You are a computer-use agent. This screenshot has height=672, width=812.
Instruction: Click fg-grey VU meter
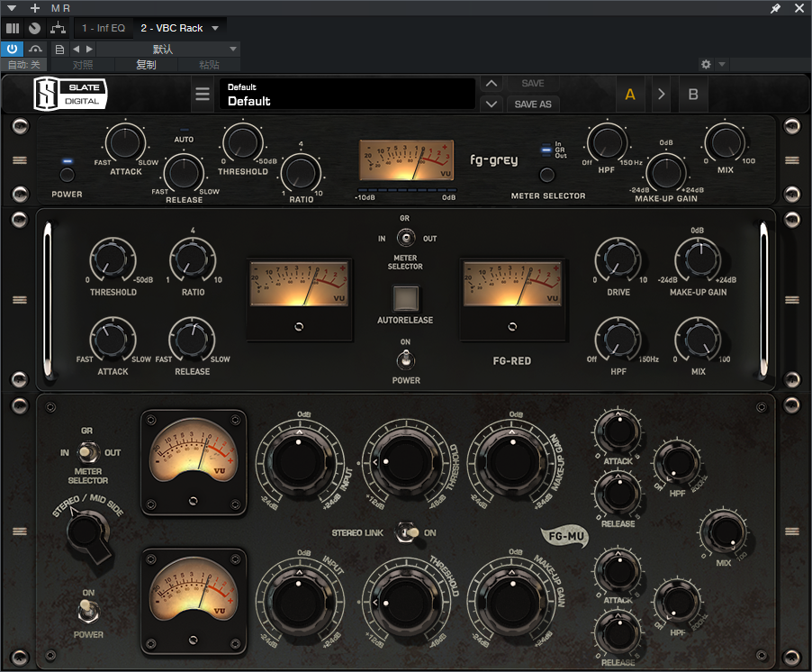point(407,160)
